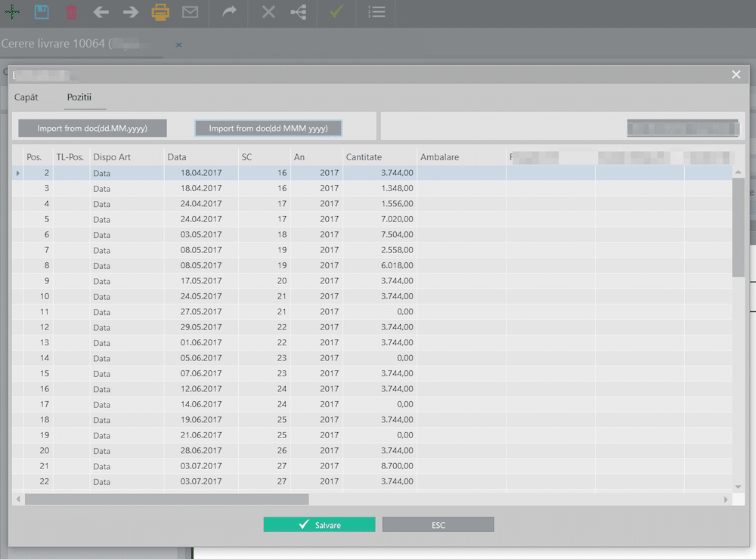Click the green checkmark confirm icon
This screenshot has width=756, height=559.
(x=336, y=11)
